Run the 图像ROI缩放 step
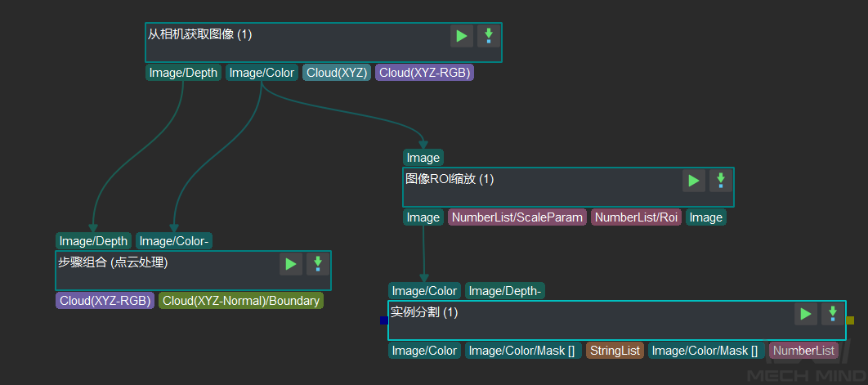Viewport: 868px width, 385px height. [694, 181]
